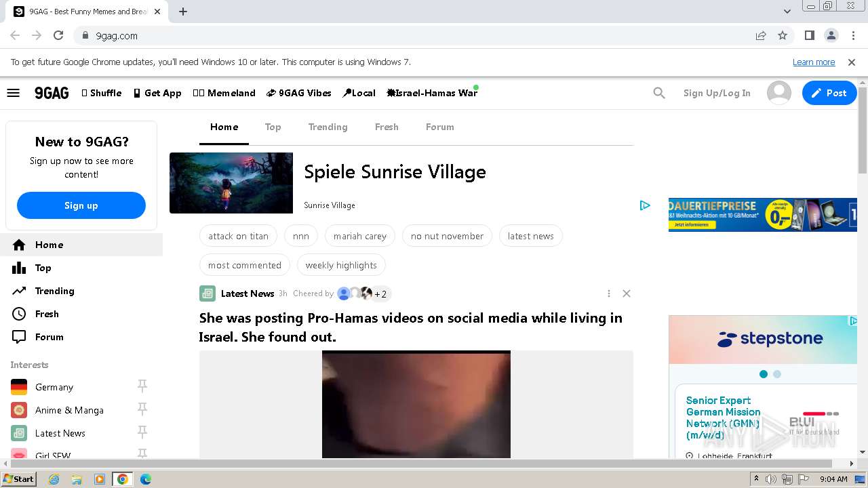The width and height of the screenshot is (868, 488).
Task: Pin the Anime & Manga interest
Action: point(142,409)
